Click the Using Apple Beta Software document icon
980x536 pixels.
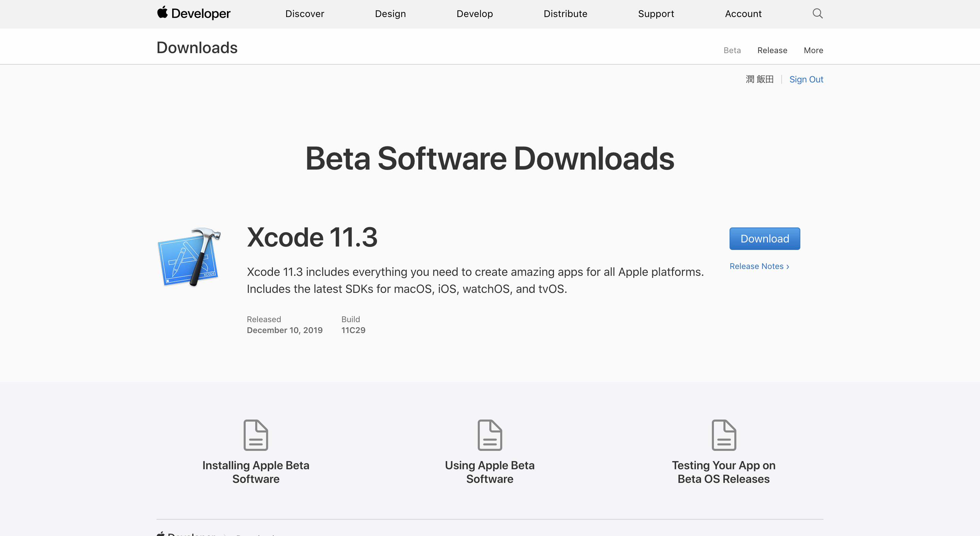pyautogui.click(x=490, y=435)
